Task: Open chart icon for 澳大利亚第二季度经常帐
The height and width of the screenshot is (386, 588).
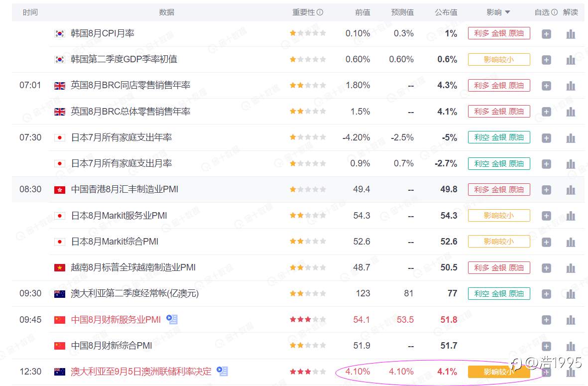Action: [x=571, y=294]
